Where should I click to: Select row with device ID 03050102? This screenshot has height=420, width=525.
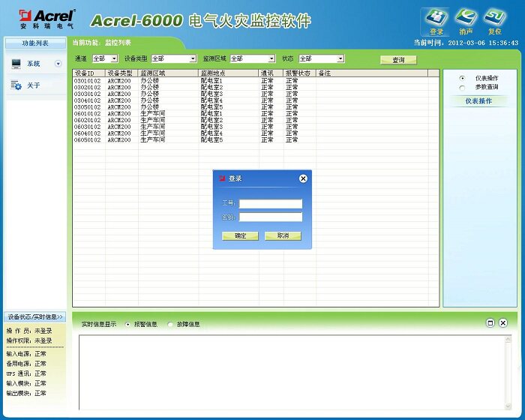point(256,107)
